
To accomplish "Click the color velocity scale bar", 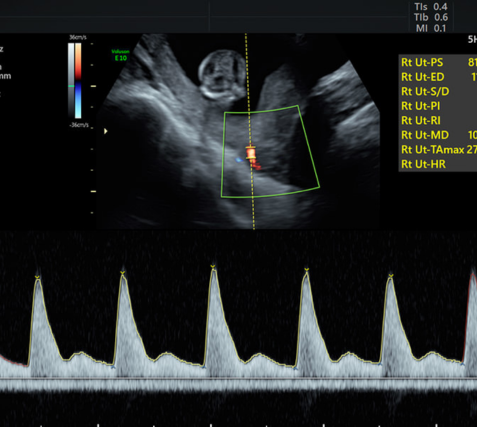I will tap(78, 81).
